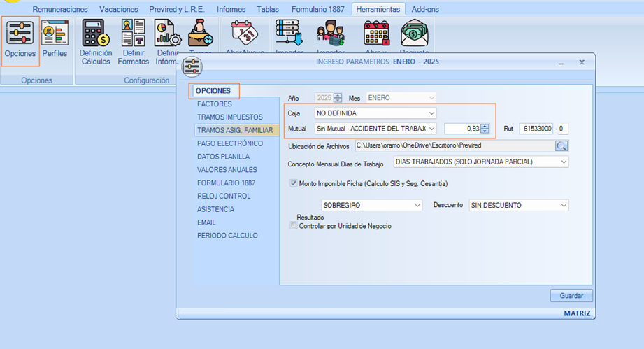Click the Rut number input field

(536, 129)
